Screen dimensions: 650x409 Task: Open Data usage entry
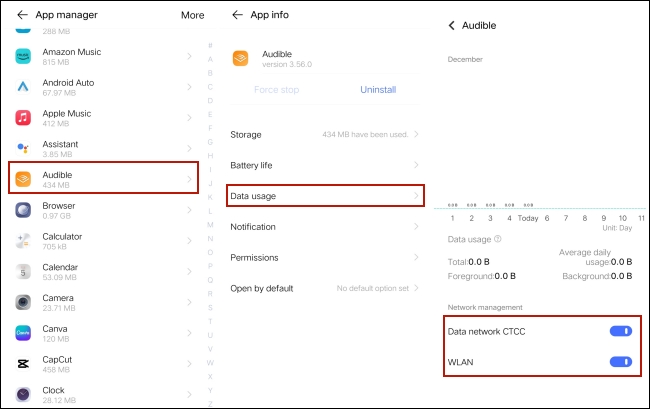pyautogui.click(x=325, y=196)
